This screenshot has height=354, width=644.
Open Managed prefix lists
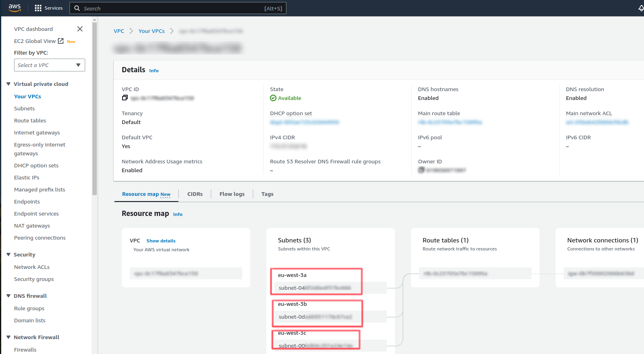tap(39, 189)
